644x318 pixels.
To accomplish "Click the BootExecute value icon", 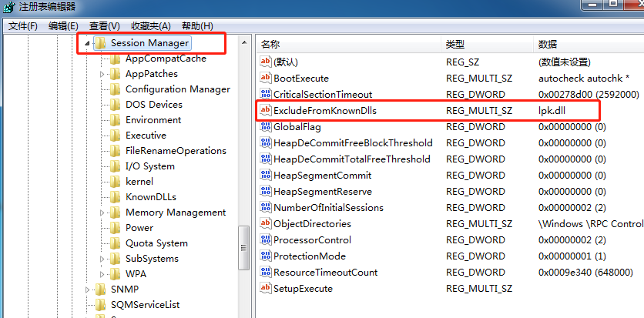I will 267,79.
